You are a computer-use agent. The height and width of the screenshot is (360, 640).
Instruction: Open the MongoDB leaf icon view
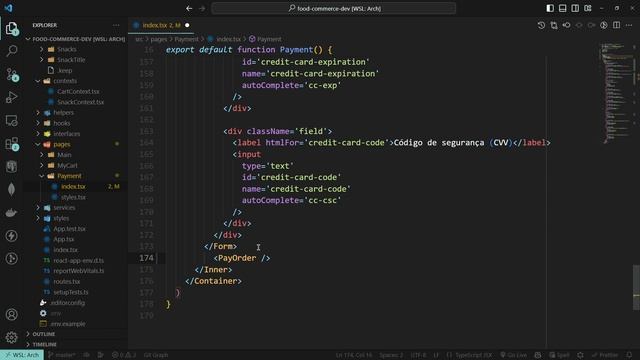pos(11,189)
